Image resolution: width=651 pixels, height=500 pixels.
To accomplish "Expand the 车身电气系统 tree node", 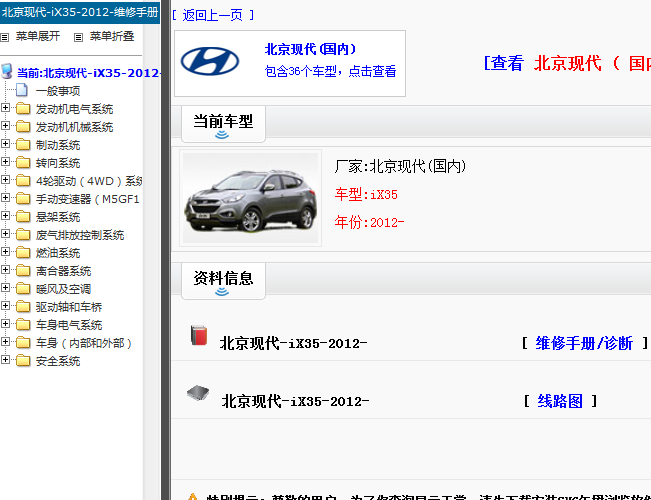I will [x=5, y=324].
